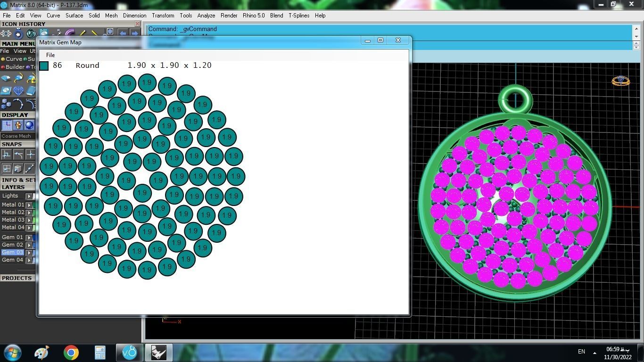This screenshot has width=644, height=362.
Task: Open the Windows Start menu
Action: (x=12, y=353)
